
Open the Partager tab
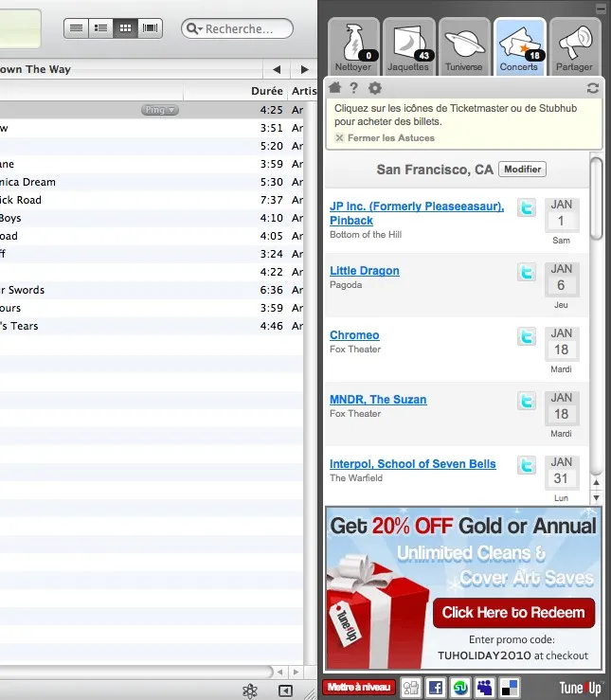575,46
